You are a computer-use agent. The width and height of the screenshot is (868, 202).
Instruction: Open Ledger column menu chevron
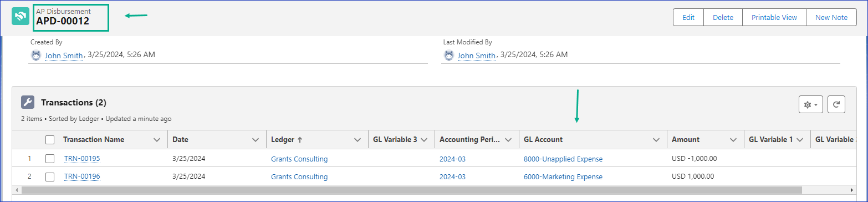point(357,140)
